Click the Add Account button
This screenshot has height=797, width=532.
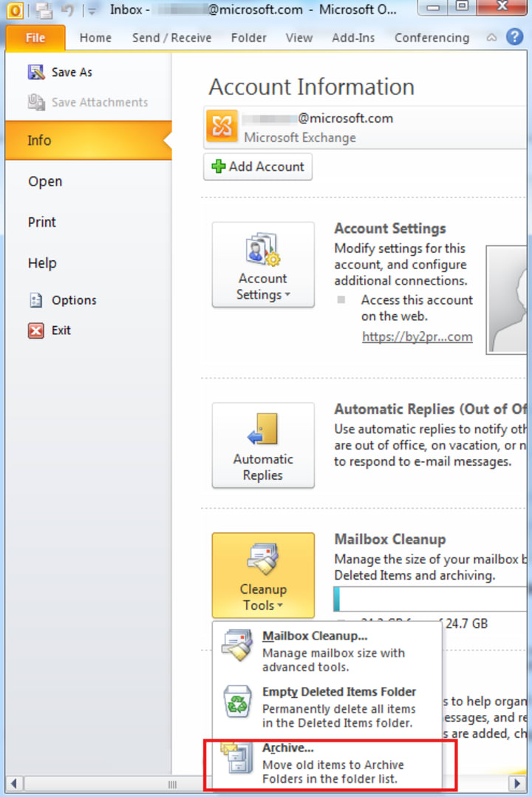click(258, 167)
